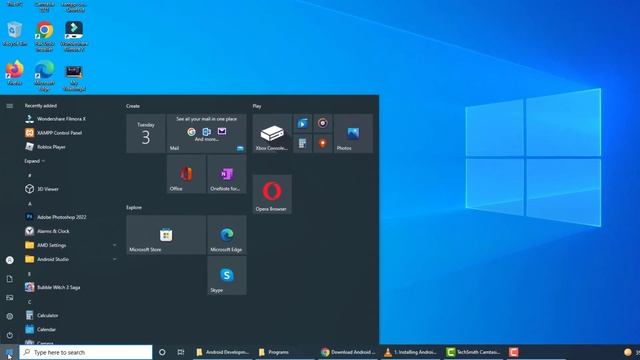Switch to Android Developm... taskbar window
The image size is (640, 360).
pos(223,352)
